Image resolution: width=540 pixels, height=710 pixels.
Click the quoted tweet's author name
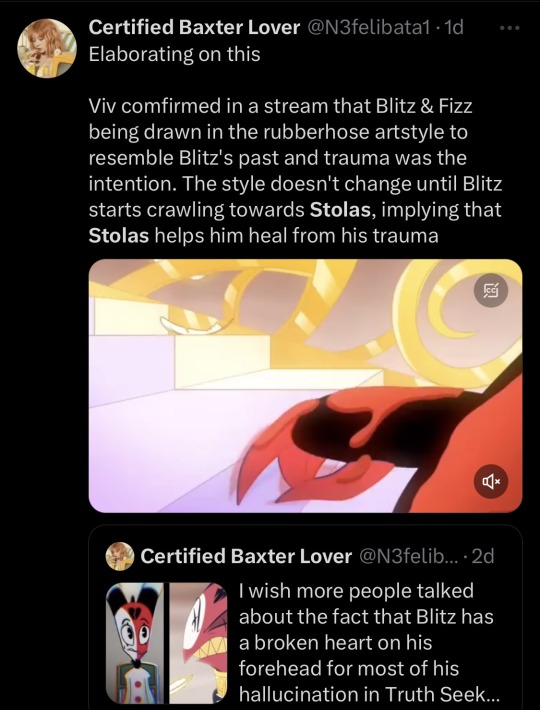coord(246,556)
